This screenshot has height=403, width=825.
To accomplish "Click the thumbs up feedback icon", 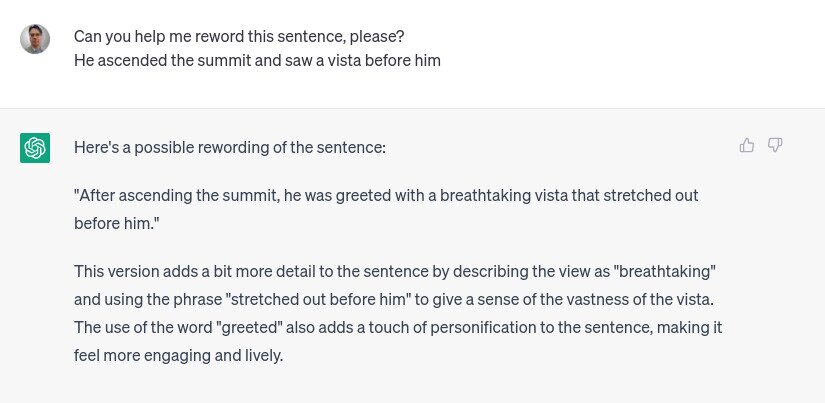I will tap(746, 146).
